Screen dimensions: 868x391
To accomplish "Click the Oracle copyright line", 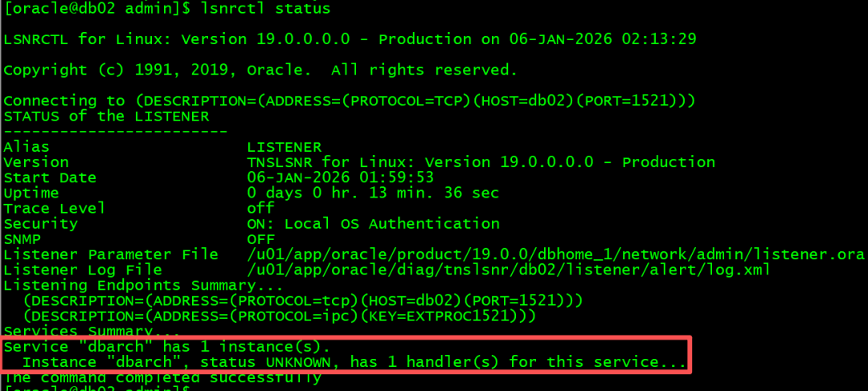I will click(260, 70).
